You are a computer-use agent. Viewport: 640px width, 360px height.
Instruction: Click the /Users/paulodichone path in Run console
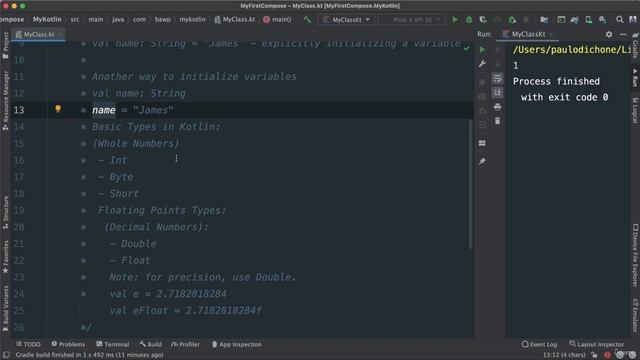571,50
